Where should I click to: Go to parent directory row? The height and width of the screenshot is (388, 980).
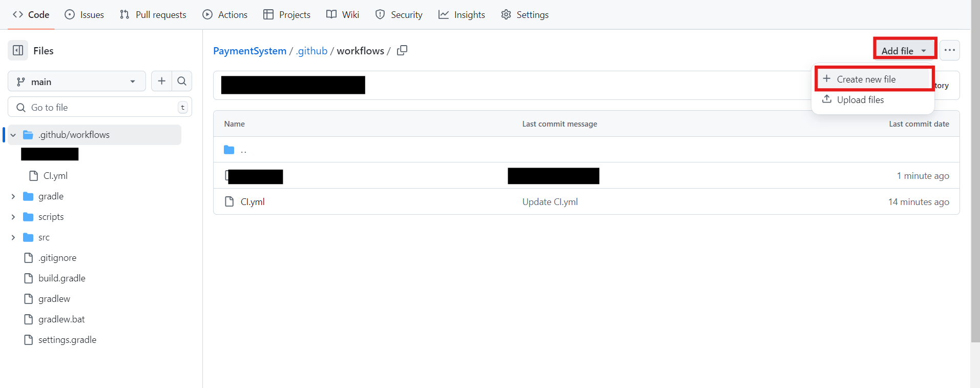(x=586, y=150)
